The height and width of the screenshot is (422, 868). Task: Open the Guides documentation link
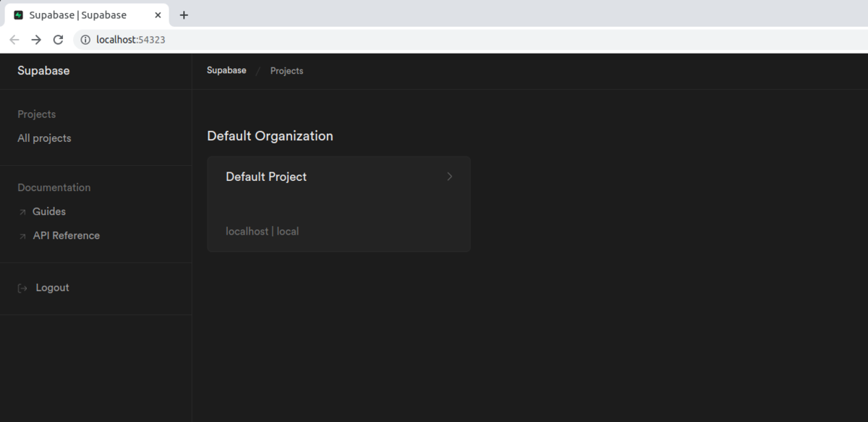click(x=49, y=211)
